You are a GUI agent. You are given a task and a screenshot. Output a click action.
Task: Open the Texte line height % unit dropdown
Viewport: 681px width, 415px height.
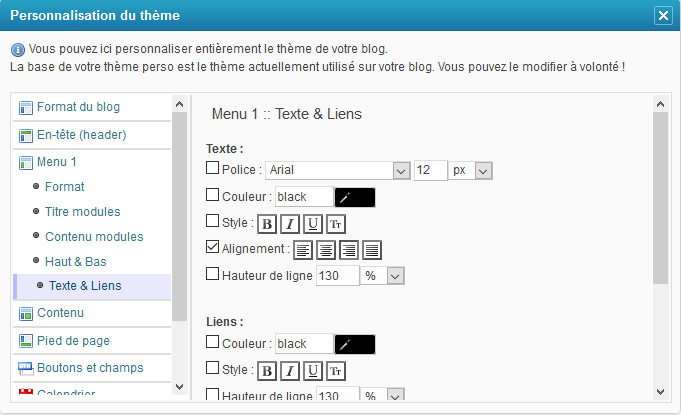[395, 275]
